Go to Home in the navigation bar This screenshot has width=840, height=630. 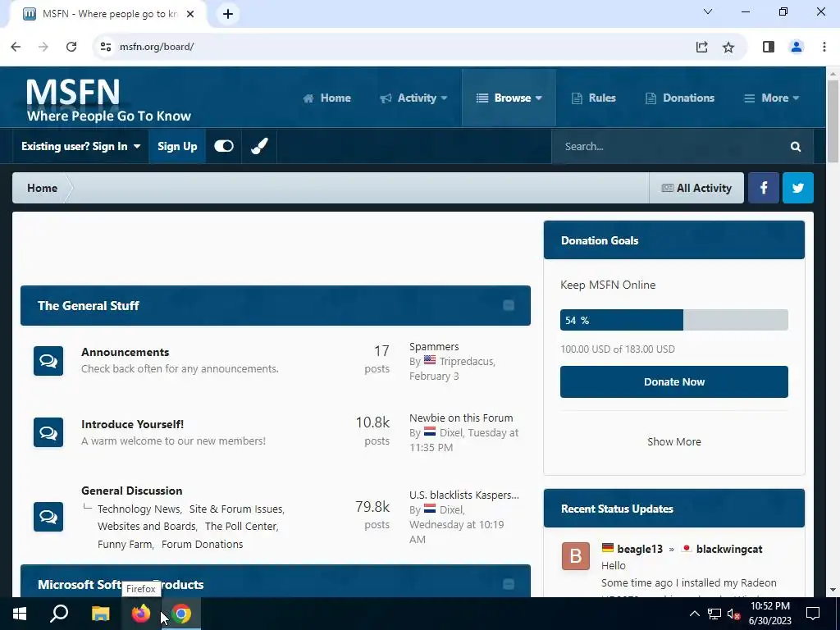pyautogui.click(x=327, y=98)
